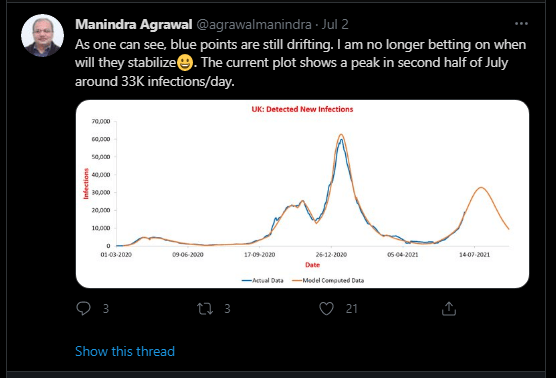Click the tweet text about blue points drifting
Viewport: 556px width, 378px height.
coord(300,63)
